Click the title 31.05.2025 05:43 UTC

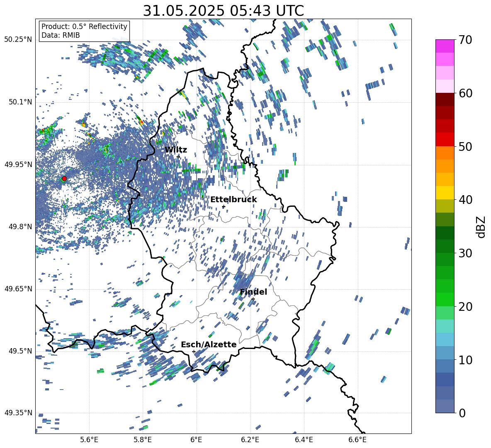[x=223, y=11]
